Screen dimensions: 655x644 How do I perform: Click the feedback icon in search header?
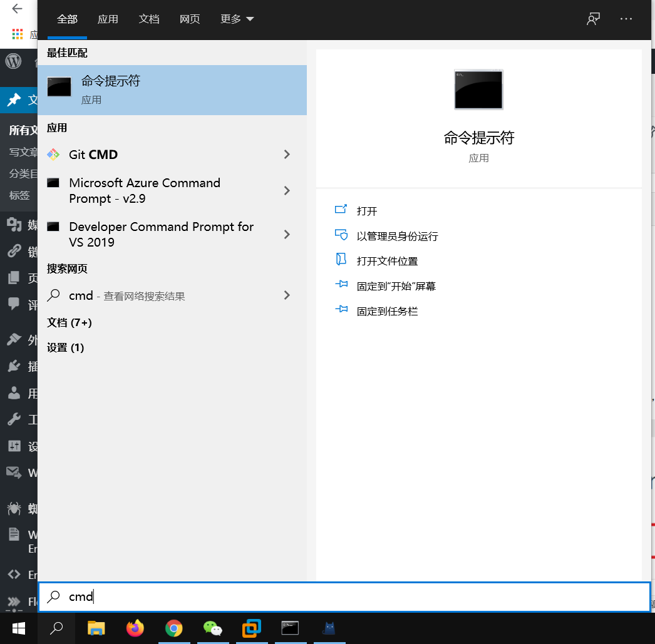[593, 19]
